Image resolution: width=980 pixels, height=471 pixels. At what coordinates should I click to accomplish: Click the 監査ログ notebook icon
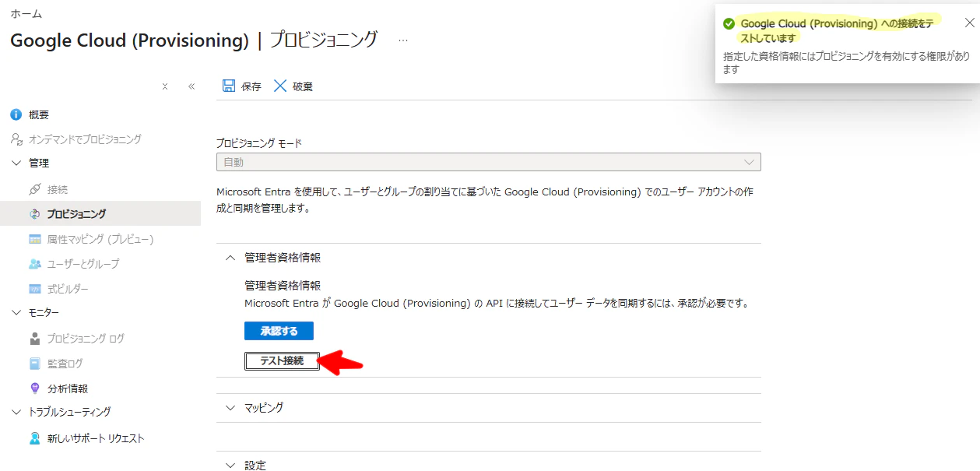click(35, 364)
